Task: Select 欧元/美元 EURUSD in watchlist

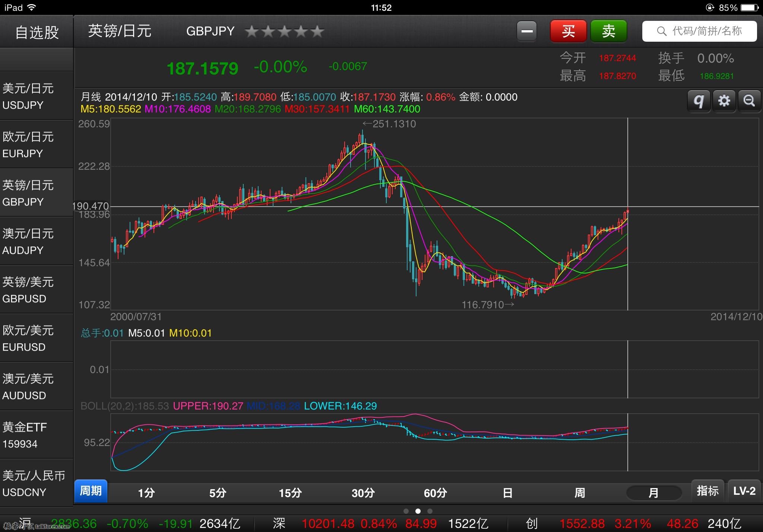Action: (37, 338)
